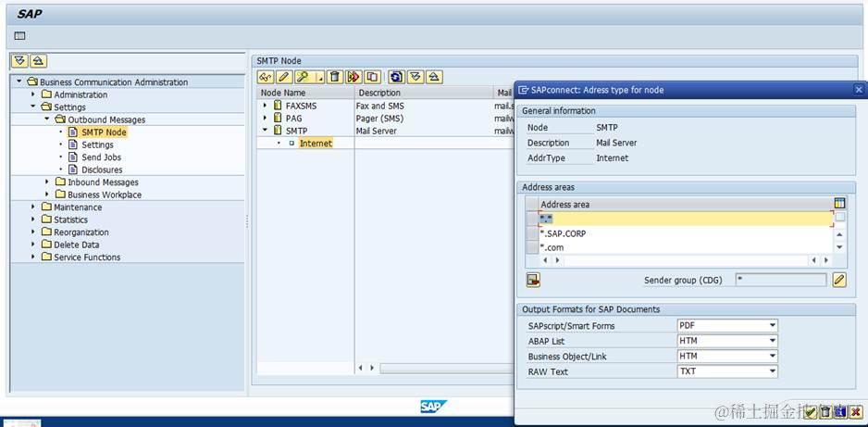Select SMTP Node in navigation tree
Image resolution: width=868 pixels, height=427 pixels.
104,132
